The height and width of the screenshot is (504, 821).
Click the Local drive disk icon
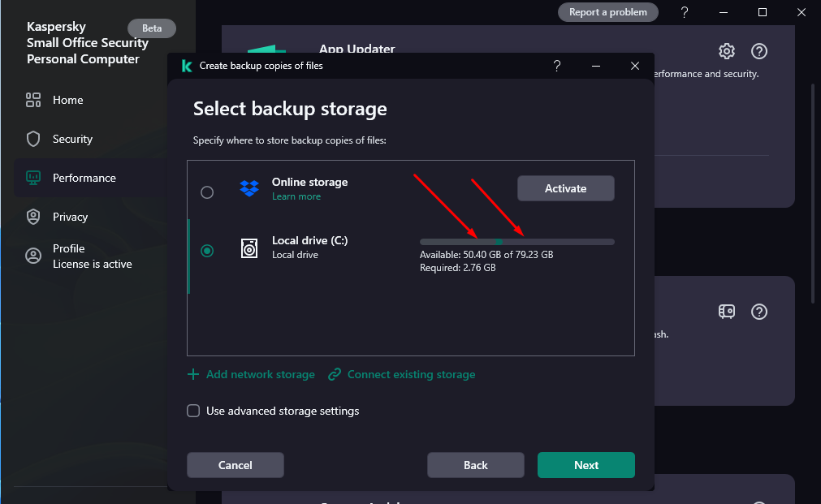pyautogui.click(x=249, y=248)
